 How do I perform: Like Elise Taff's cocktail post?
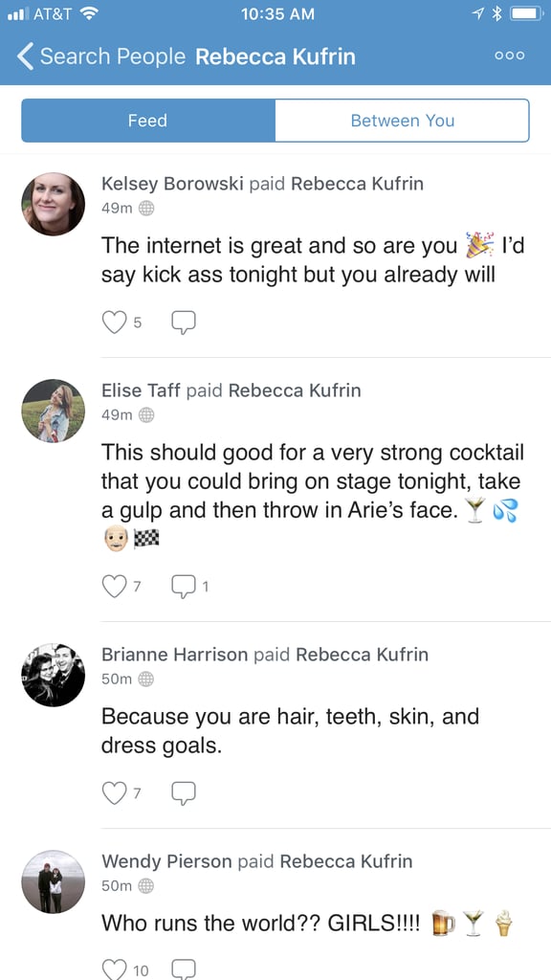[x=114, y=587]
